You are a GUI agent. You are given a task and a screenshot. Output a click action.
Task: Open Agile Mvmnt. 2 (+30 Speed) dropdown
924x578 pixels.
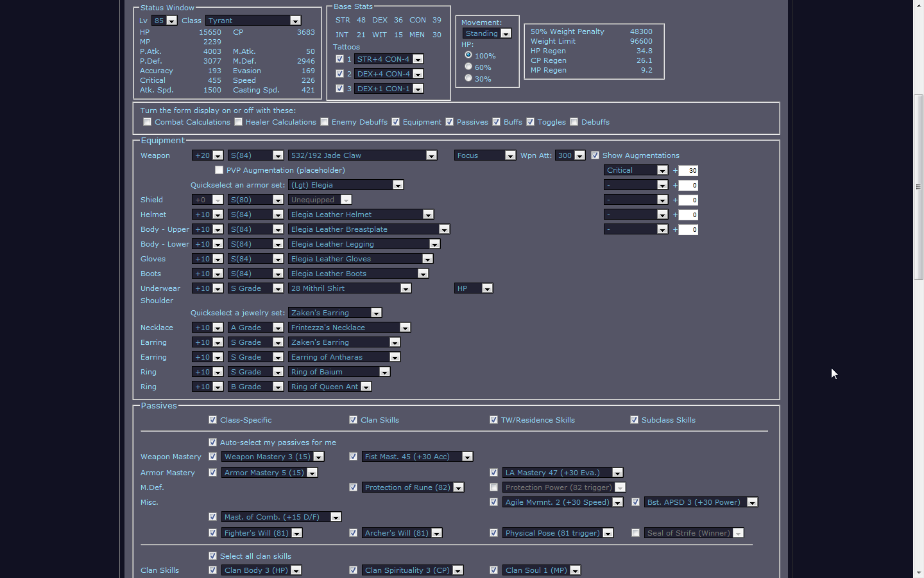click(563, 502)
